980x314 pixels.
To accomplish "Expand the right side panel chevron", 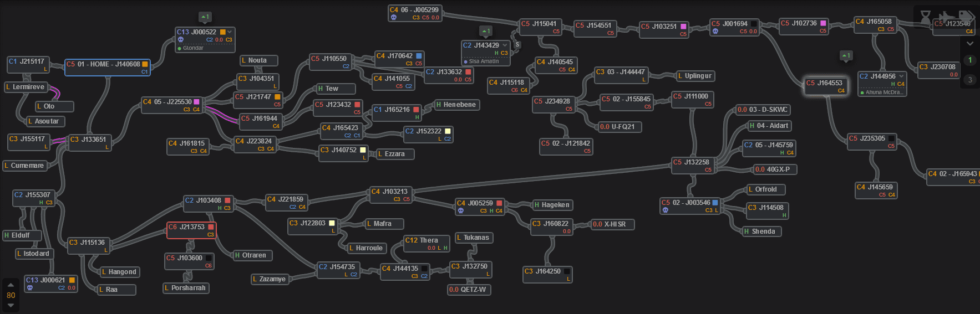I will coord(969,43).
